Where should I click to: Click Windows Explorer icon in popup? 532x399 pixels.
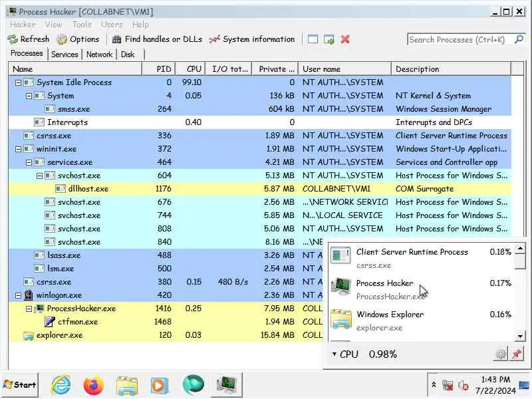click(341, 319)
